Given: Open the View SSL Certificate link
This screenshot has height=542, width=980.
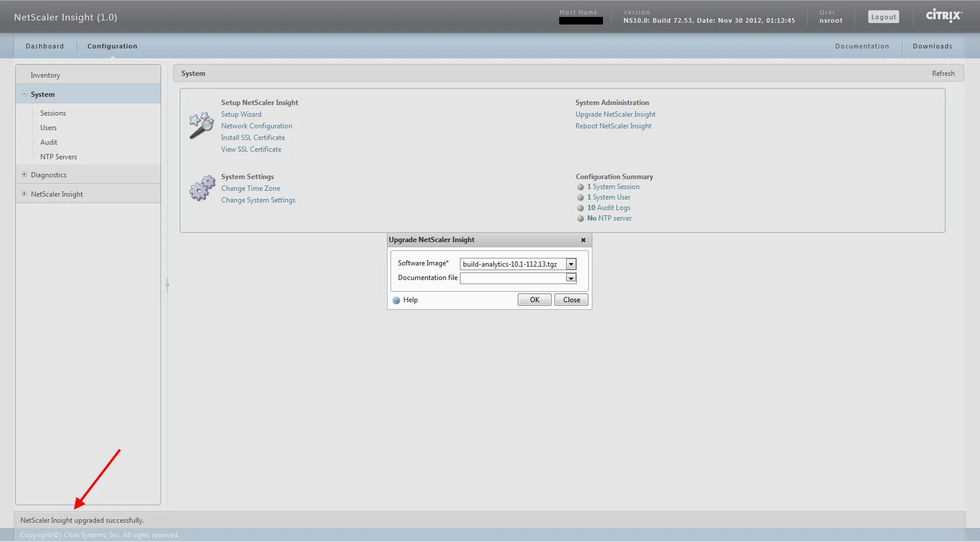Looking at the screenshot, I should coord(251,149).
